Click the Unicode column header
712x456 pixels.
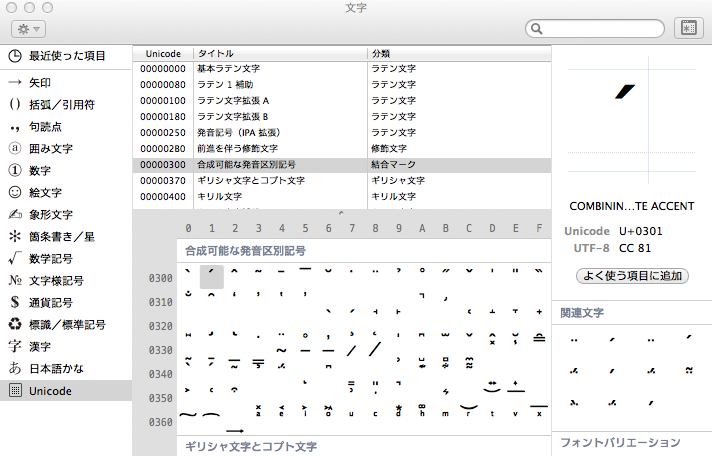coord(163,52)
